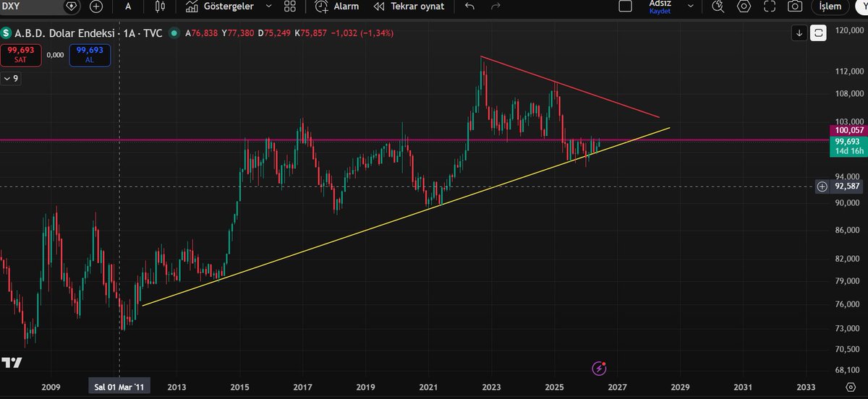Click the 0,000 spread value between SAT and AL
Viewport: 868px width, 399px height.
coord(55,54)
